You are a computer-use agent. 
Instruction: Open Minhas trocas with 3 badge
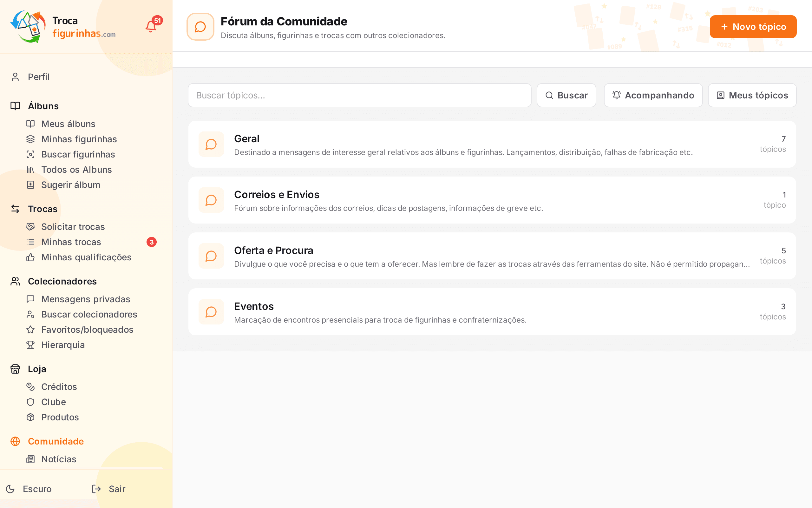(91, 242)
